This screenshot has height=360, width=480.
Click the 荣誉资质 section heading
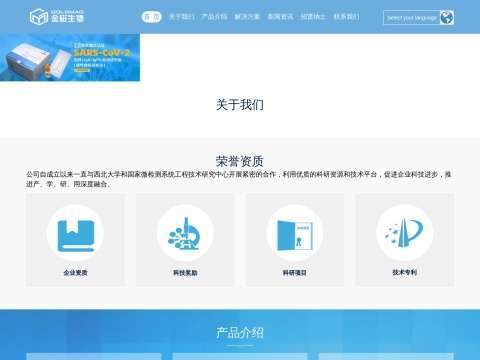point(240,161)
